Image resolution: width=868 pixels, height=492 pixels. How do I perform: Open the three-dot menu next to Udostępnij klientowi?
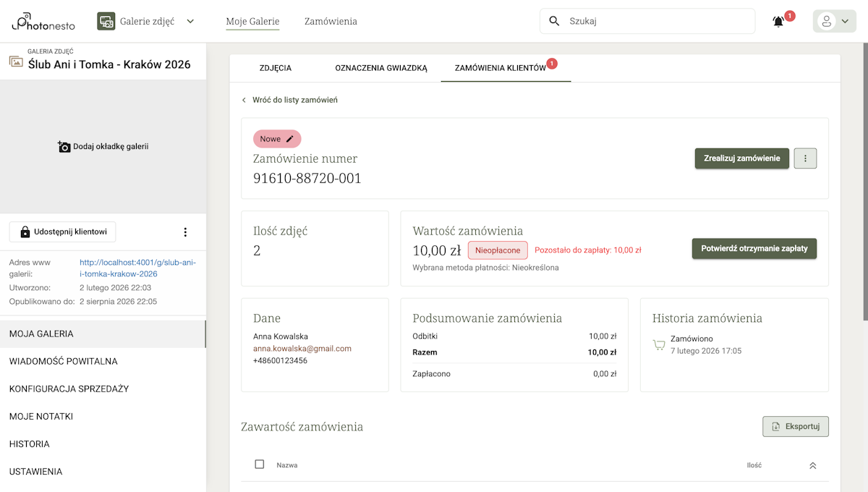coord(185,232)
